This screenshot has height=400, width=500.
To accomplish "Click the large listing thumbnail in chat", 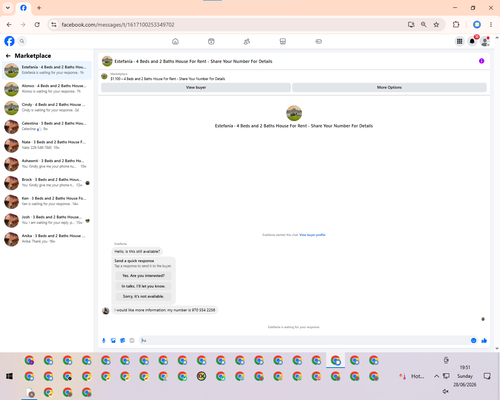I will [294, 113].
